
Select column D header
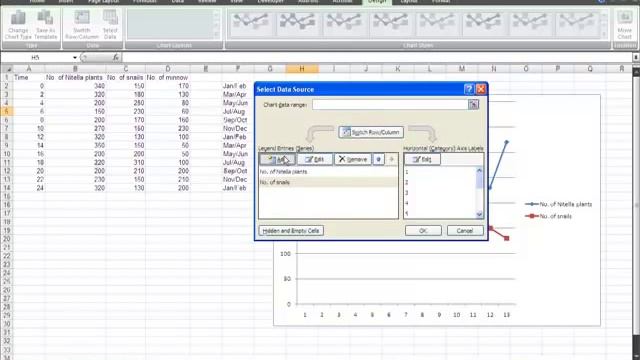pyautogui.click(x=168, y=69)
